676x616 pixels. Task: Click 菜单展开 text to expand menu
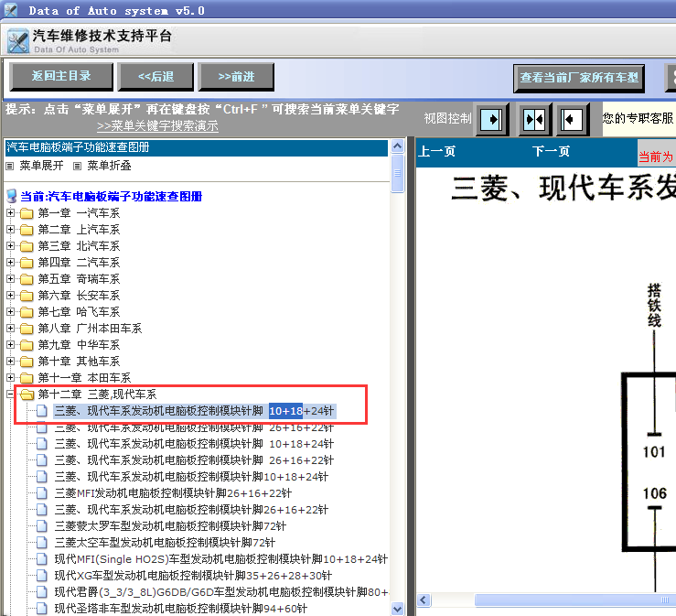click(x=41, y=166)
